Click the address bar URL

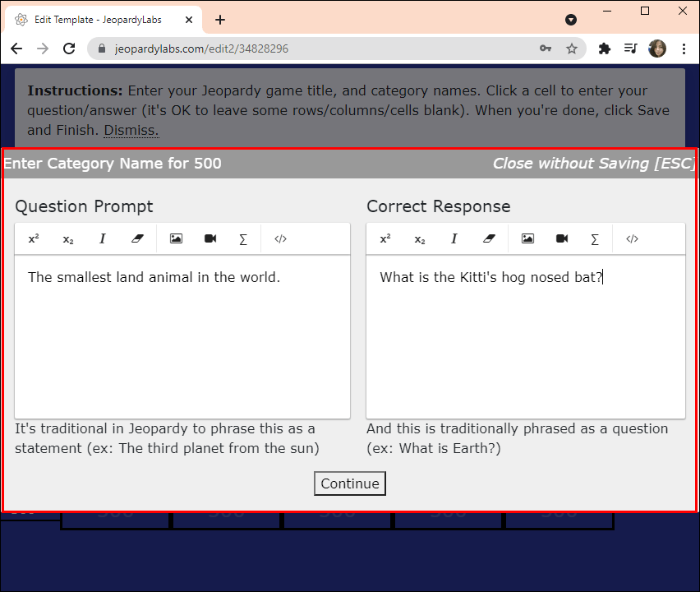201,49
